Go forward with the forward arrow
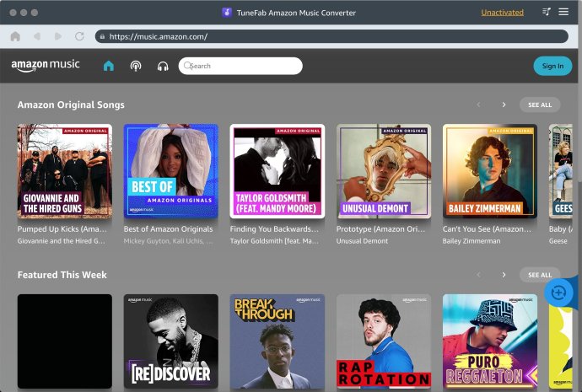 [58, 36]
